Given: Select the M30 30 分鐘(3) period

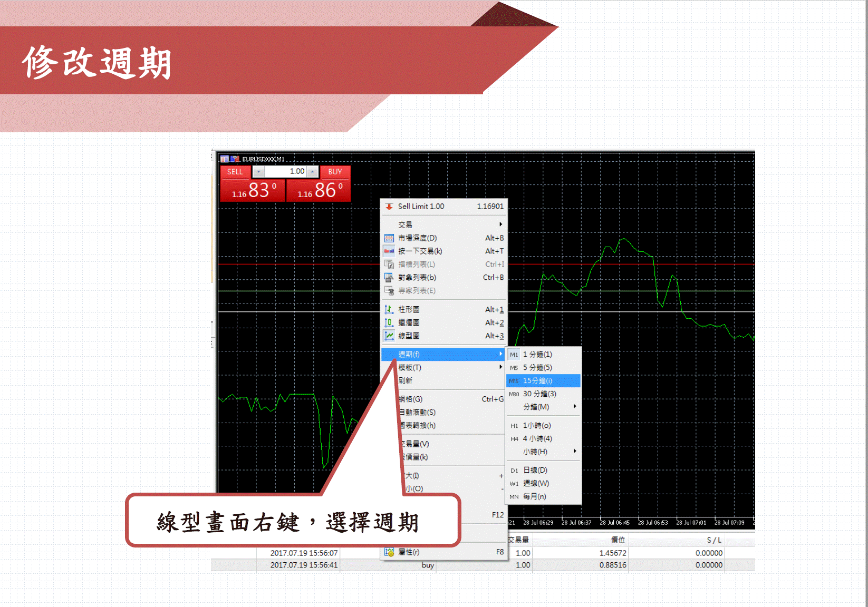Looking at the screenshot, I should pos(543,394).
